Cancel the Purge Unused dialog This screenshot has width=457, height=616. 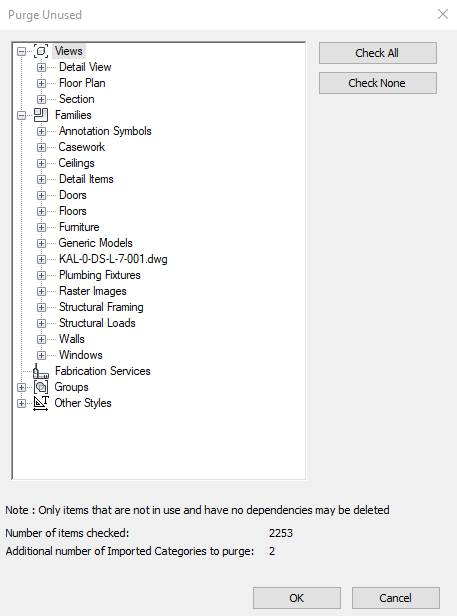click(x=396, y=598)
